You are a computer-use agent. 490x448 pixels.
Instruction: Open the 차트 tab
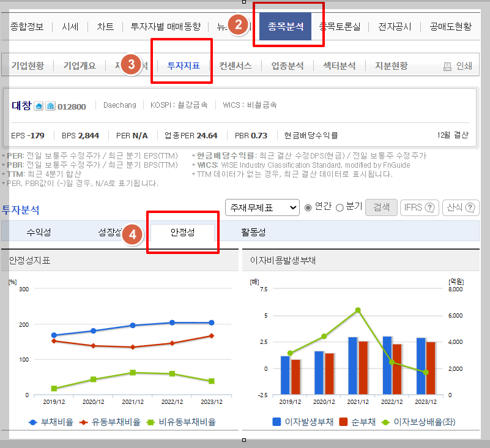[x=105, y=26]
